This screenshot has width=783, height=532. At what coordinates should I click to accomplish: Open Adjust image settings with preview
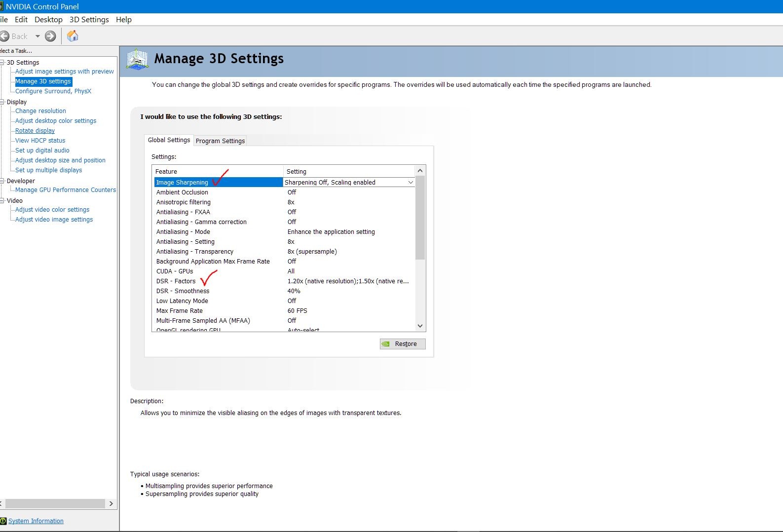64,72
